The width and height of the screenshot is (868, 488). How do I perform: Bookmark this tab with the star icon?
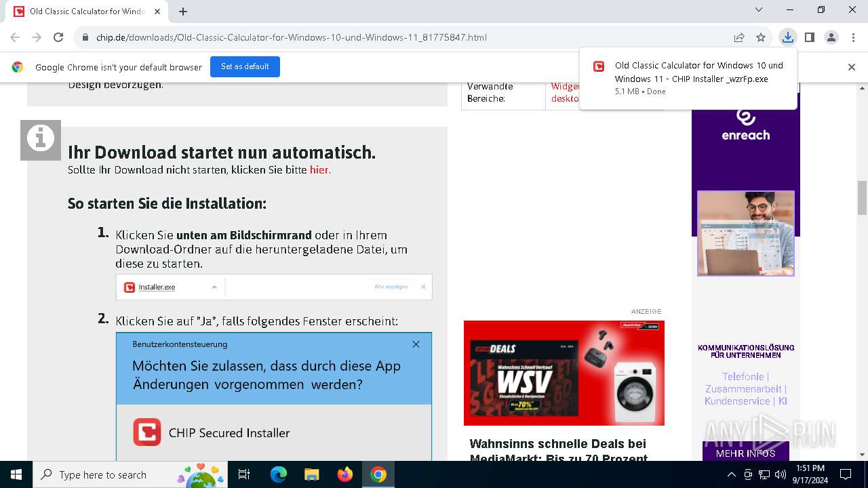pyautogui.click(x=761, y=37)
